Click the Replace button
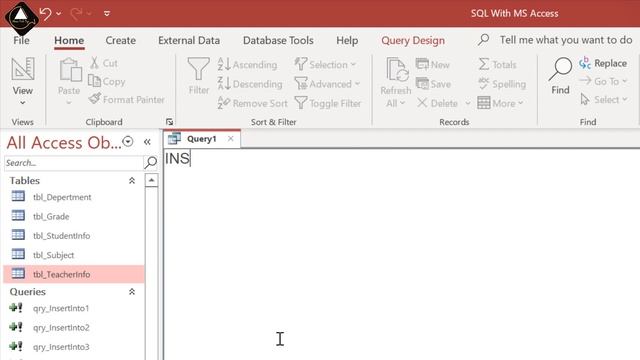640x360 pixels. point(603,63)
